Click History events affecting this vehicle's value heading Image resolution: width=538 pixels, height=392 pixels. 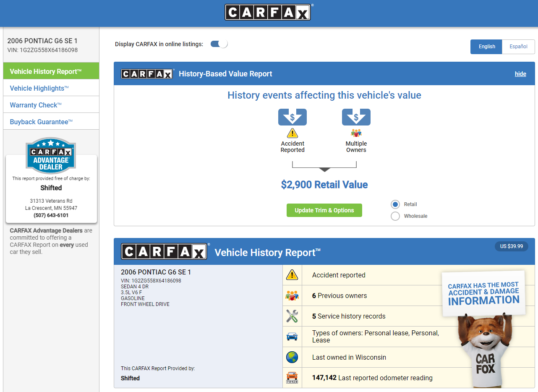(324, 95)
